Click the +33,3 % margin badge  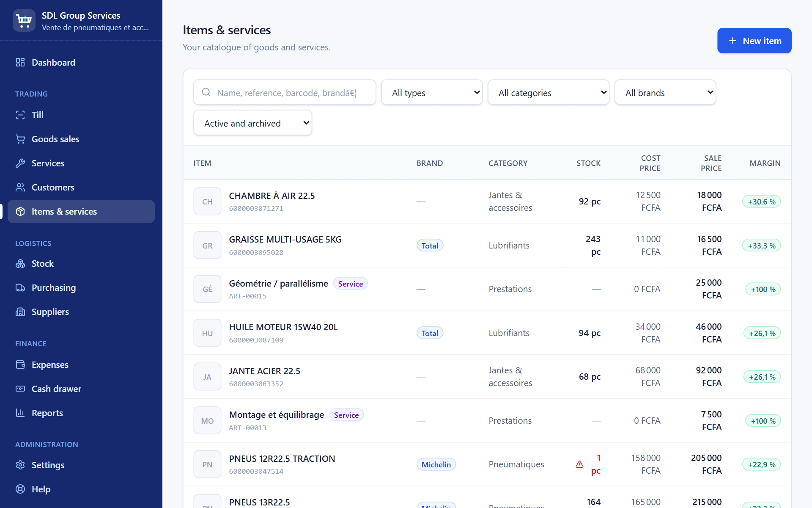[762, 246]
